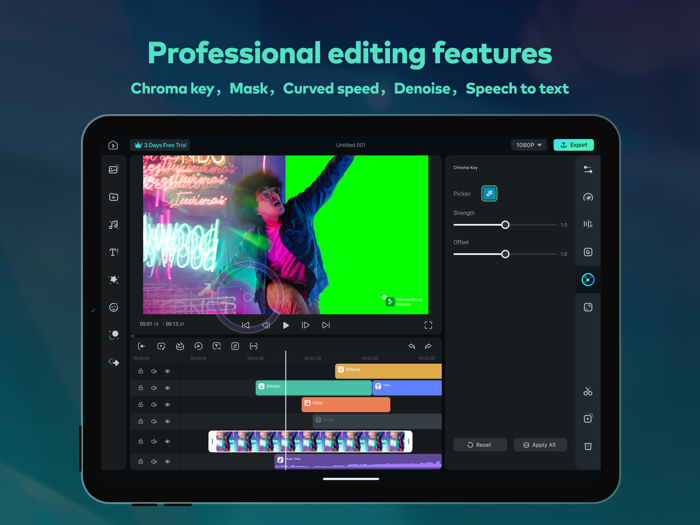
Task: Click the Export button
Action: coord(574,145)
